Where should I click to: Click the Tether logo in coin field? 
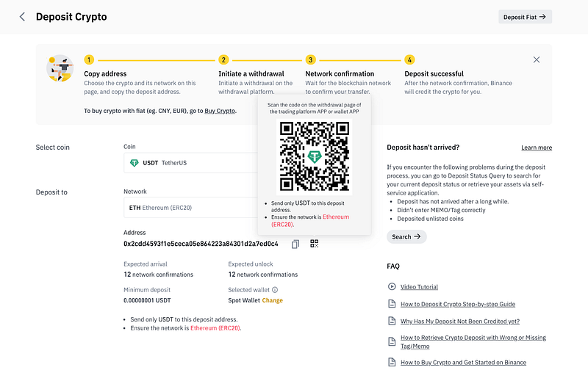pyautogui.click(x=135, y=163)
